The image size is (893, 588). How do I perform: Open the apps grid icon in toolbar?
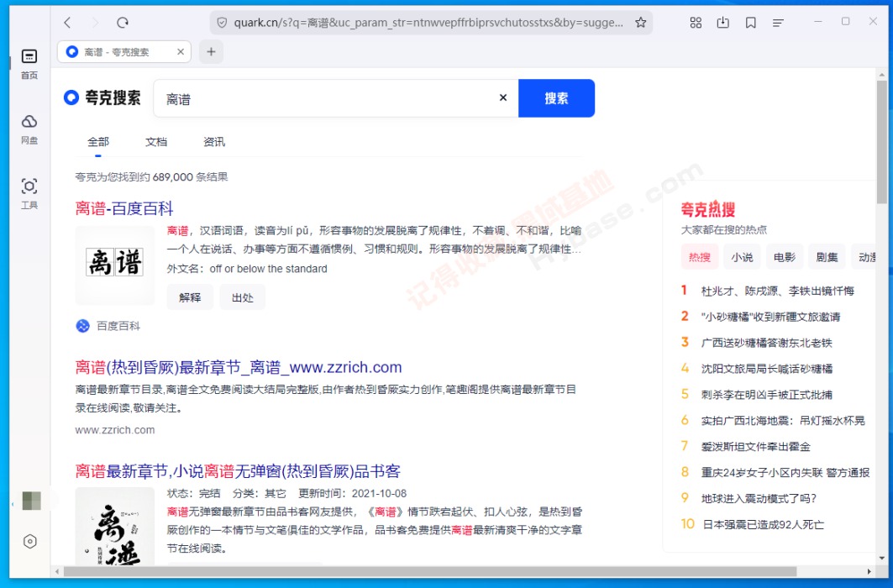(x=696, y=23)
